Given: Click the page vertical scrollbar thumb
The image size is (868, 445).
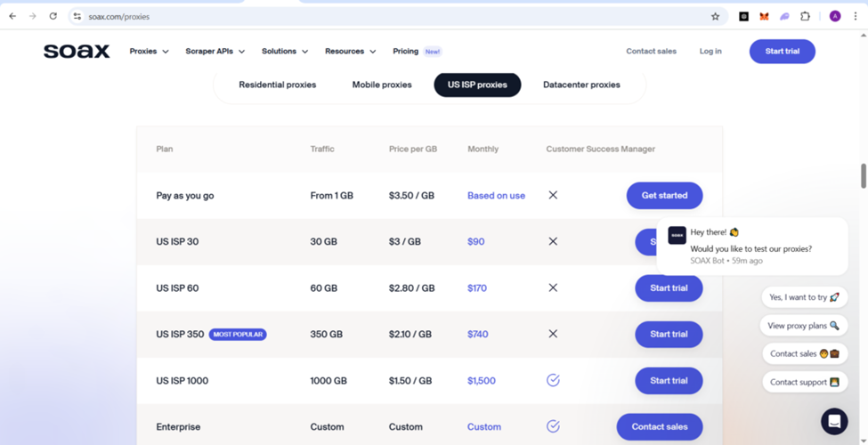Looking at the screenshot, I should point(863,175).
